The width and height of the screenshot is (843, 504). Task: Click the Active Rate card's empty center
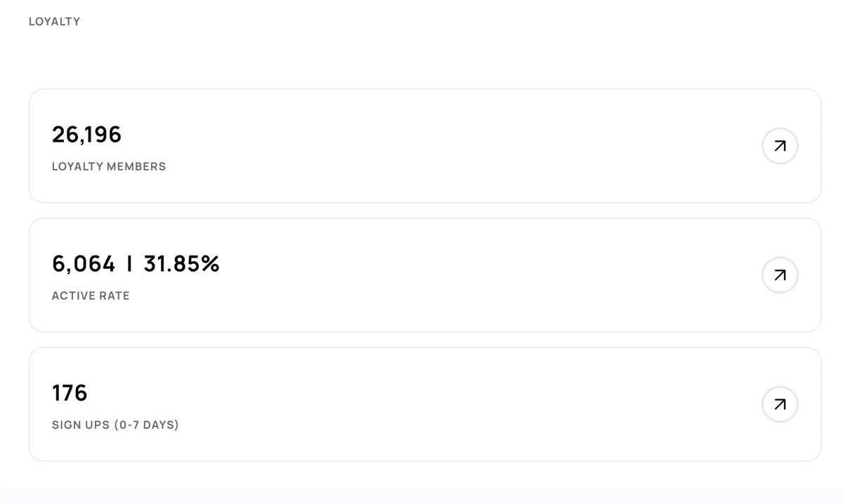(x=421, y=275)
